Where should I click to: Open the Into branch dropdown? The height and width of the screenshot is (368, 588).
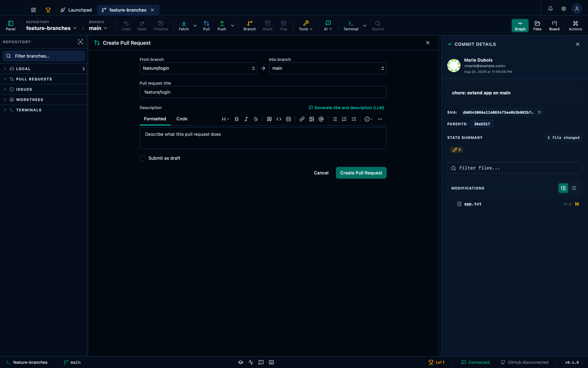click(x=327, y=68)
